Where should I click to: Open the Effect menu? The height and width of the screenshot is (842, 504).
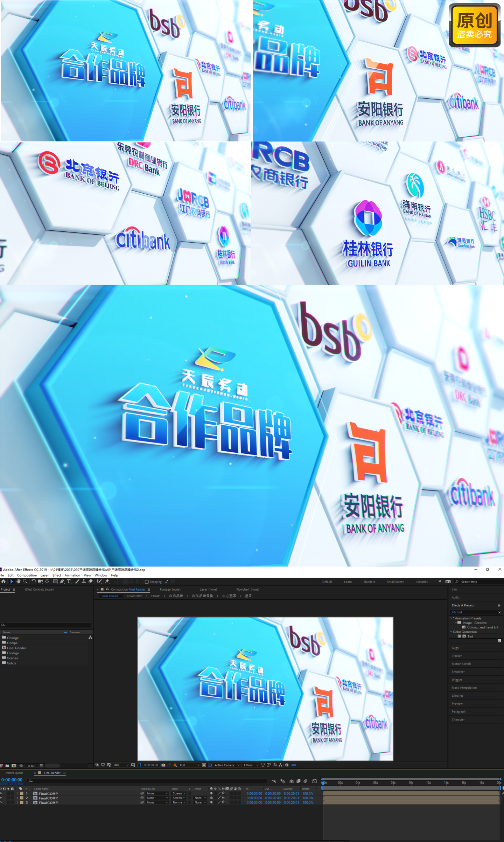coord(57,575)
